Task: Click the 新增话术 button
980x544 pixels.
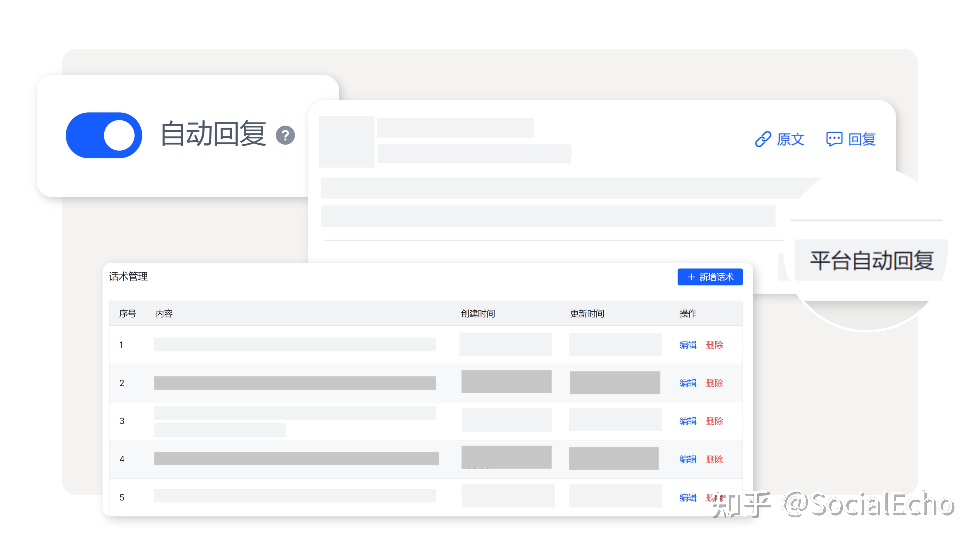Action: pos(710,277)
